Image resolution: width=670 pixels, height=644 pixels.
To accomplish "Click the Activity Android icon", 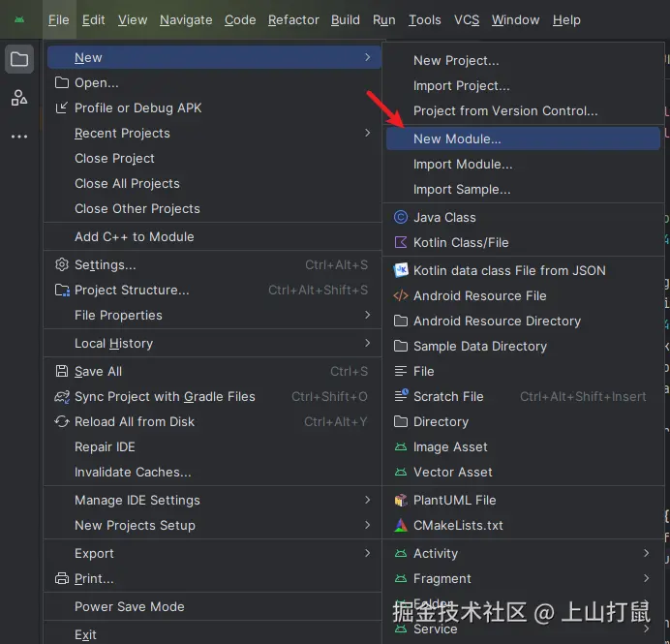I will (x=401, y=553).
